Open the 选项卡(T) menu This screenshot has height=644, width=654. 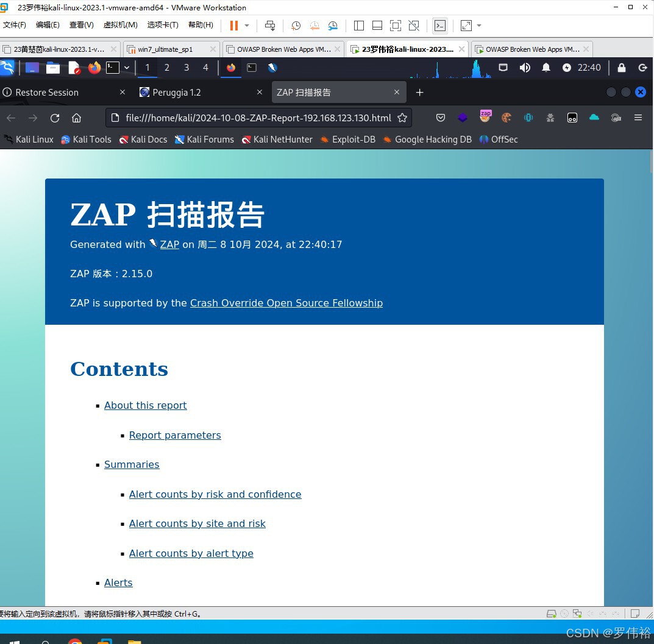coord(163,25)
